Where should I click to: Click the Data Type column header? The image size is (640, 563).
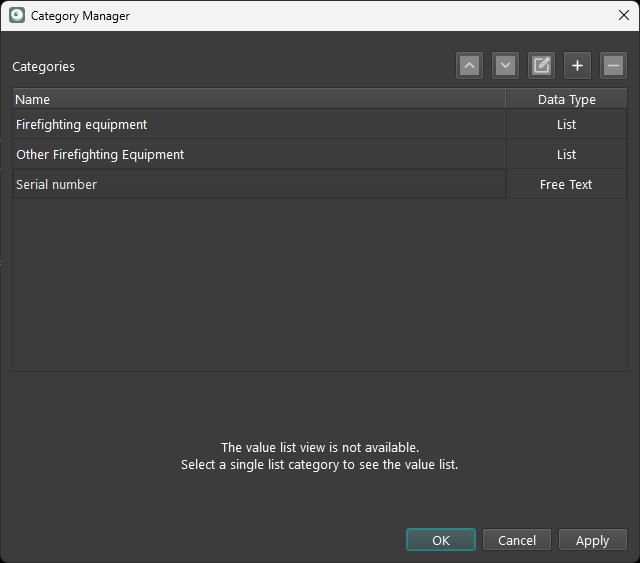coord(566,99)
